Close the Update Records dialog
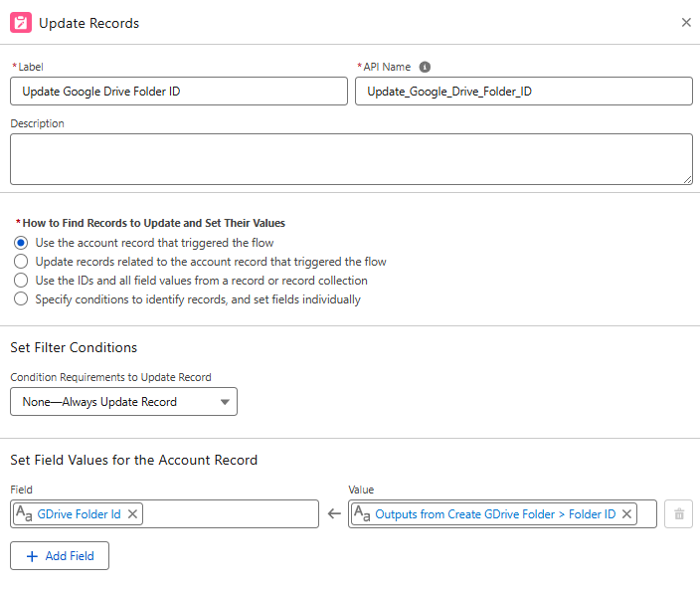This screenshot has width=700, height=591. coord(686,22)
